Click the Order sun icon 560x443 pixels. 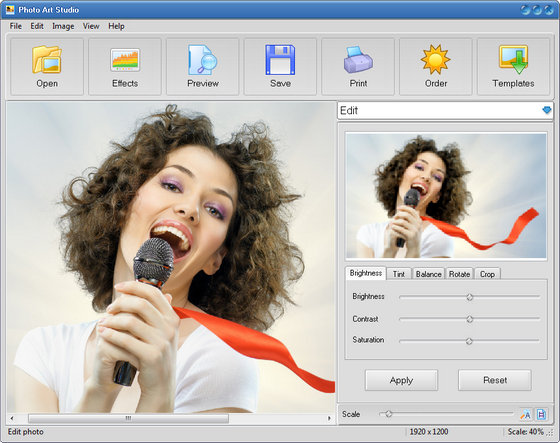pos(435,60)
